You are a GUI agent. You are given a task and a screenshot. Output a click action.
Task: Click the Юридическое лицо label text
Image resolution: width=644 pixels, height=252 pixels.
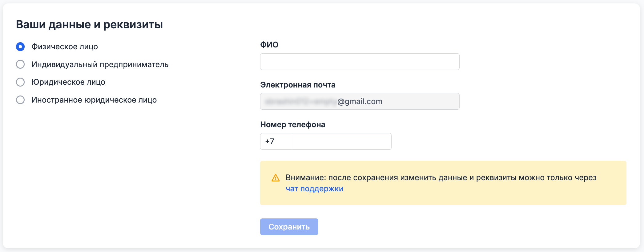click(68, 82)
